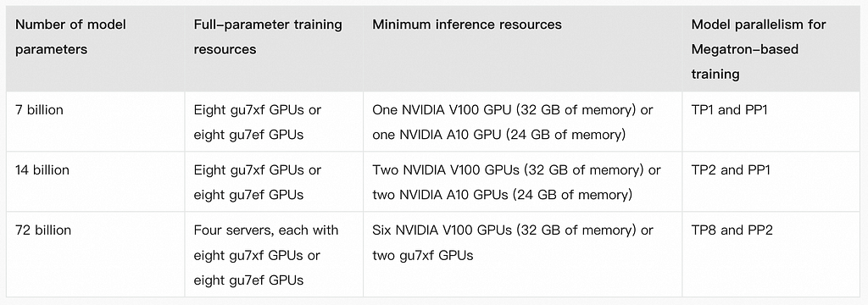The width and height of the screenshot is (868, 305).
Task: Click the 'Number of model parameters' column header
Action: point(95,48)
